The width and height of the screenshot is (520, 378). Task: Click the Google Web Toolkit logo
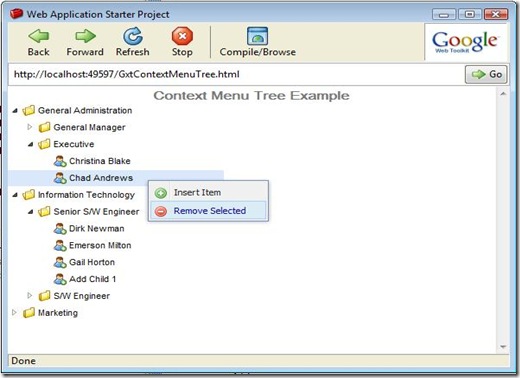point(465,42)
